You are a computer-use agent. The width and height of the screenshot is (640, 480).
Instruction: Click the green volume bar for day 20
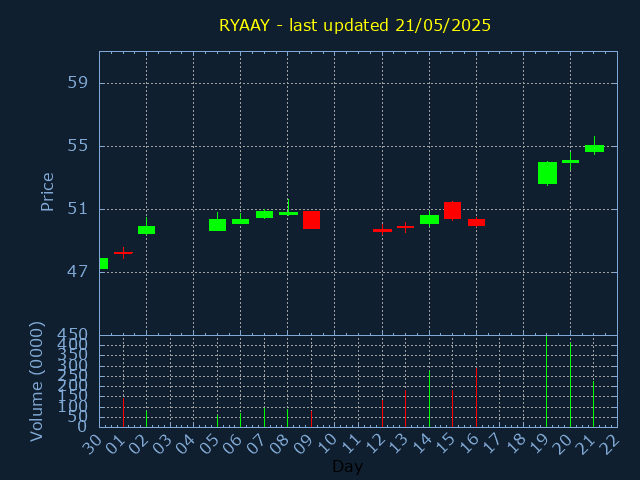point(571,385)
